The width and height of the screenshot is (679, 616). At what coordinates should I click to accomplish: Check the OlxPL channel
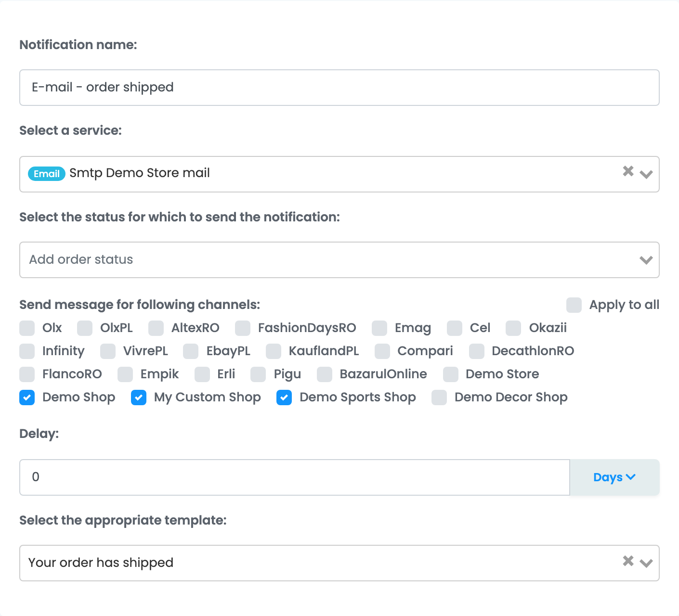85,328
